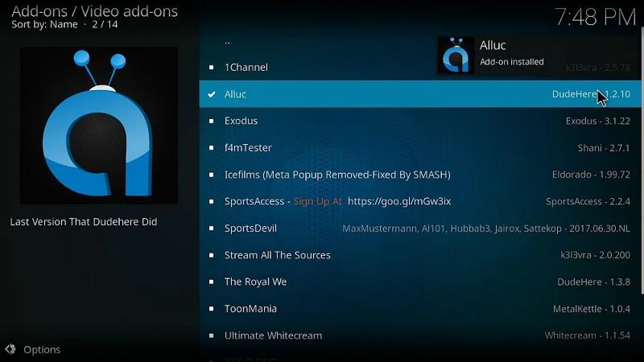Image resolution: width=644 pixels, height=362 pixels.
Task: Click the 'k3l3vra - 2.0.200' version text
Action: (595, 255)
